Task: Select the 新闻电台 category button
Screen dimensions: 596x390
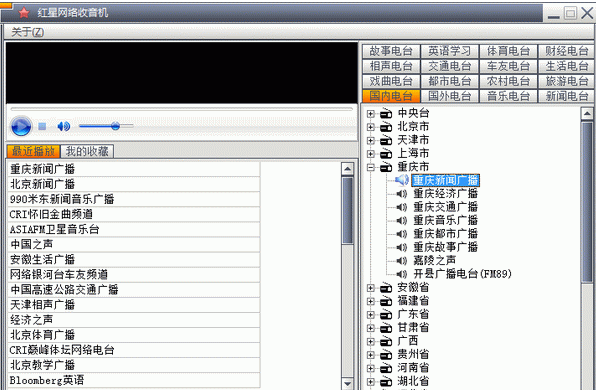Action: (566, 96)
